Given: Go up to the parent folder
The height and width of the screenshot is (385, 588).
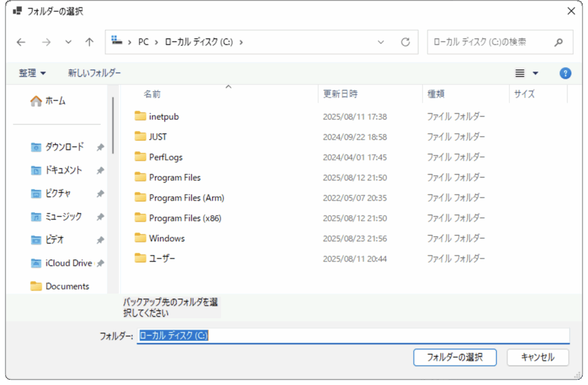Looking at the screenshot, I should [89, 42].
